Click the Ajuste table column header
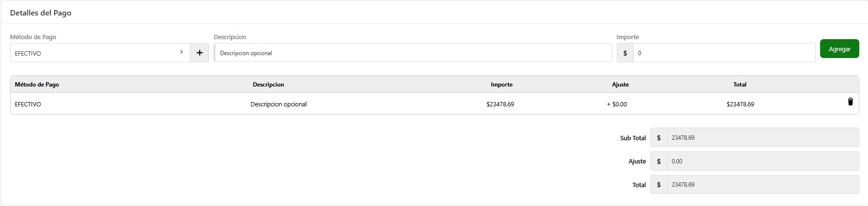 click(x=620, y=85)
